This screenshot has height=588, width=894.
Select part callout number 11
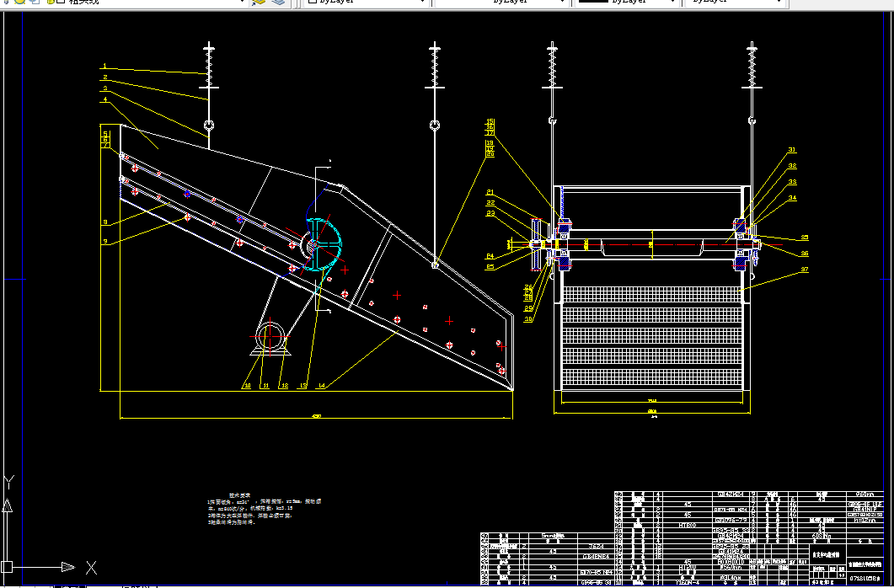pos(265,386)
